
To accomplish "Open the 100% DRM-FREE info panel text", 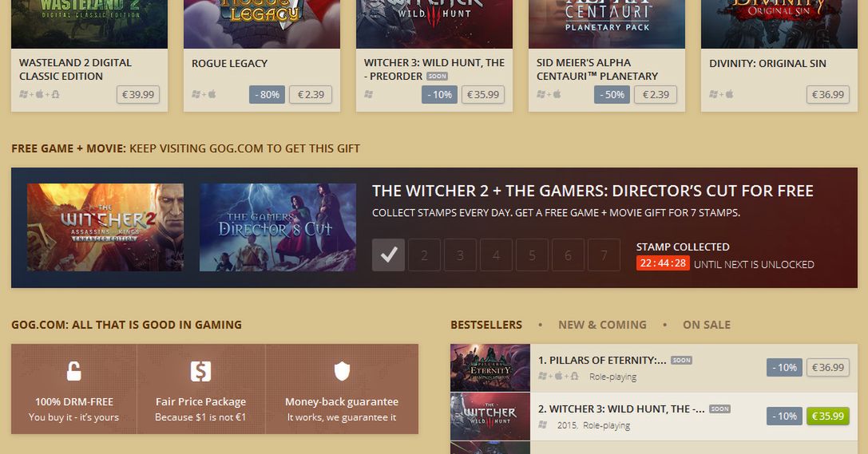I will pyautogui.click(x=73, y=409).
